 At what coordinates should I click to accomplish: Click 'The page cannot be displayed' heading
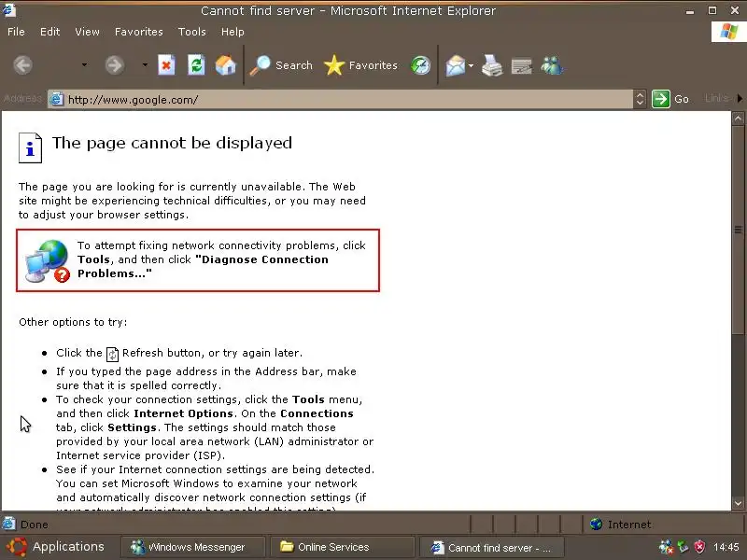172,144
